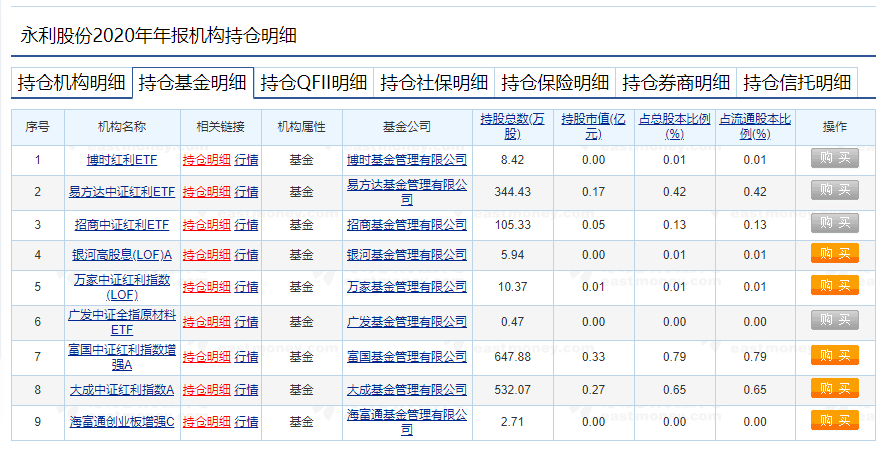This screenshot has height=461, width=877.
Task: Sort by 持股市值(亿元) column header
Action: tap(593, 126)
